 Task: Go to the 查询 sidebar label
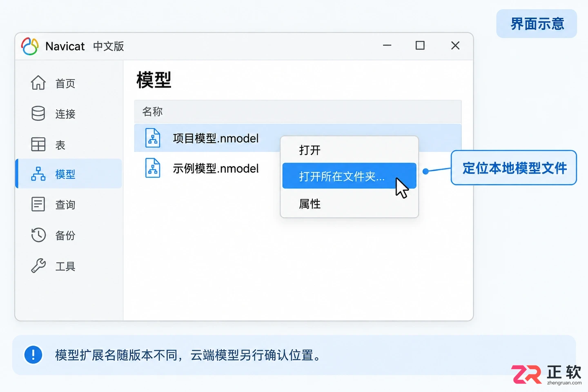65,205
